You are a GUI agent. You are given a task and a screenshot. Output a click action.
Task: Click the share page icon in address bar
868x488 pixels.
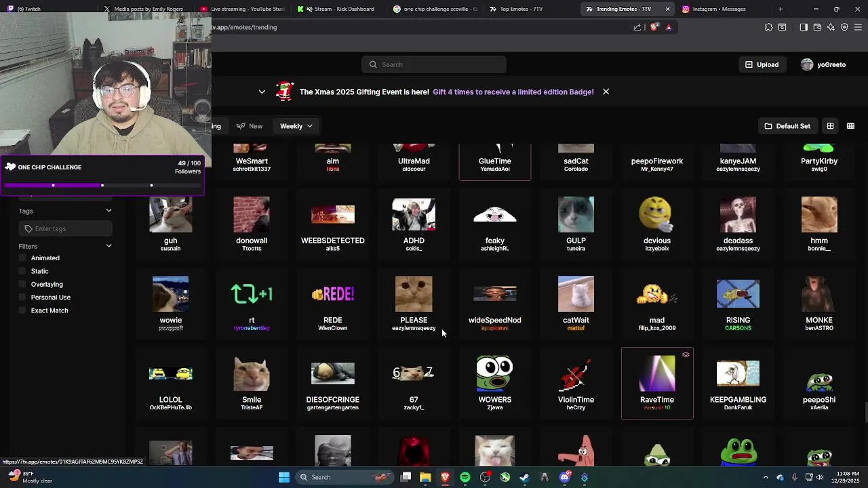click(637, 27)
